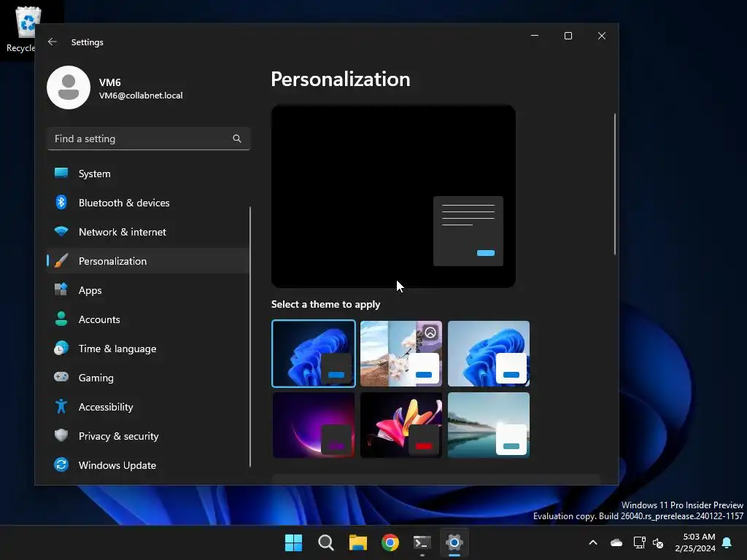This screenshot has width=747, height=560.
Task: Apply the lake Sunrise theme
Action: click(x=489, y=425)
